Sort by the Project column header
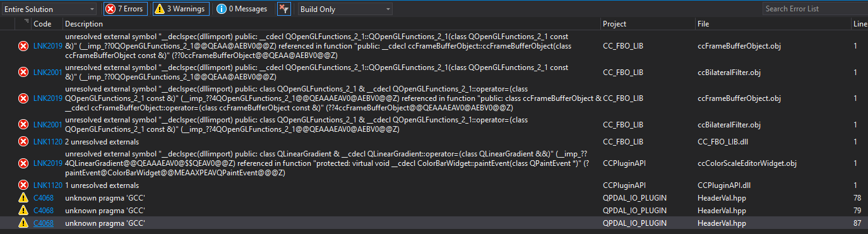Screen dimensions: 868x234 point(615,23)
